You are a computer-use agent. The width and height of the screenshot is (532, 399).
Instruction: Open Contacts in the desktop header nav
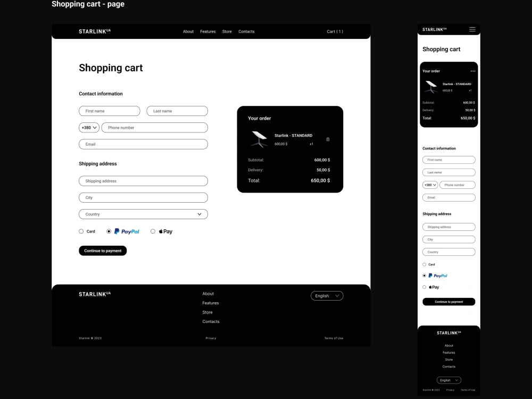[x=246, y=31]
